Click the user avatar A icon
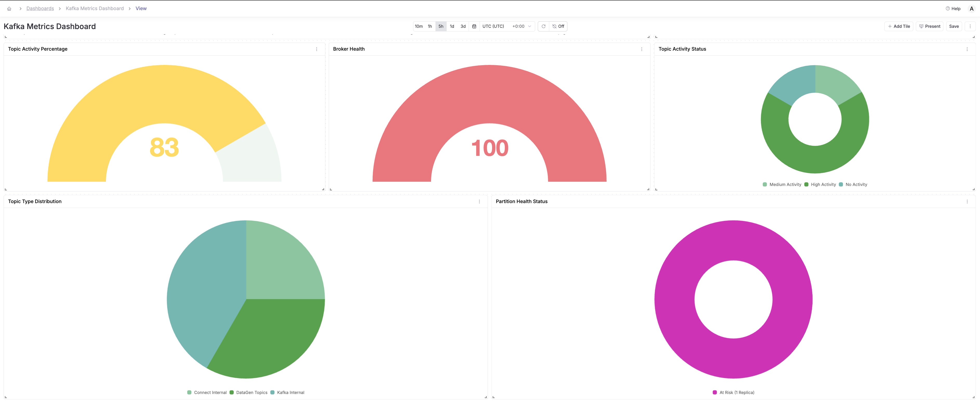980x401 pixels. [x=971, y=8]
